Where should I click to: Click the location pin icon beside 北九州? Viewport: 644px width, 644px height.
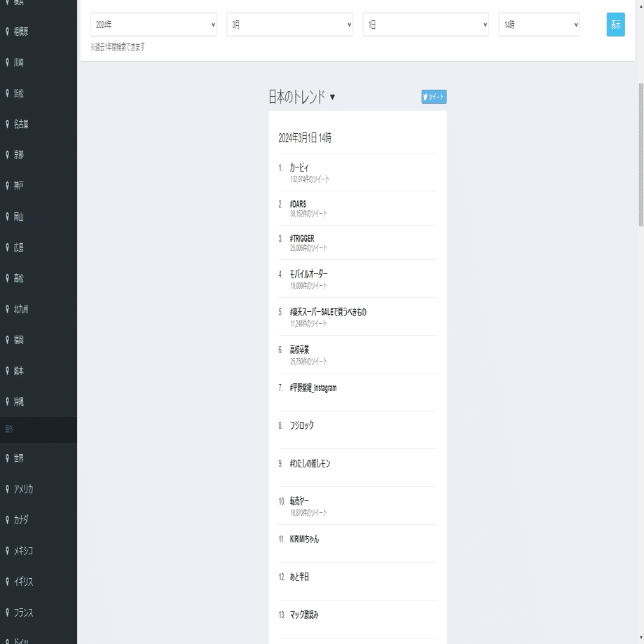coord(7,309)
